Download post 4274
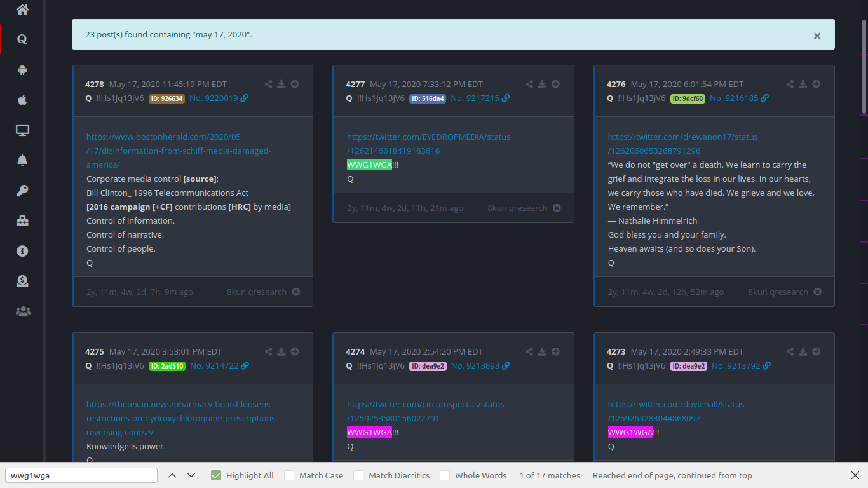The image size is (868, 488). click(542, 351)
